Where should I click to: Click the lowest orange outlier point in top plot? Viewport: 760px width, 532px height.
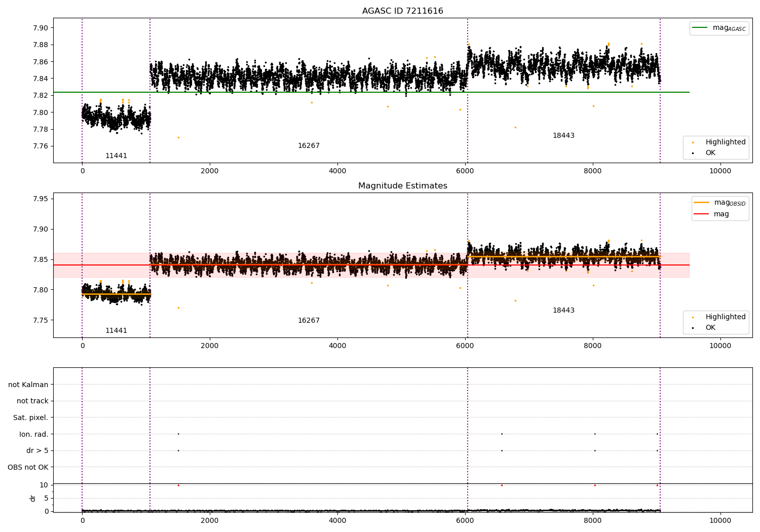tap(178, 137)
